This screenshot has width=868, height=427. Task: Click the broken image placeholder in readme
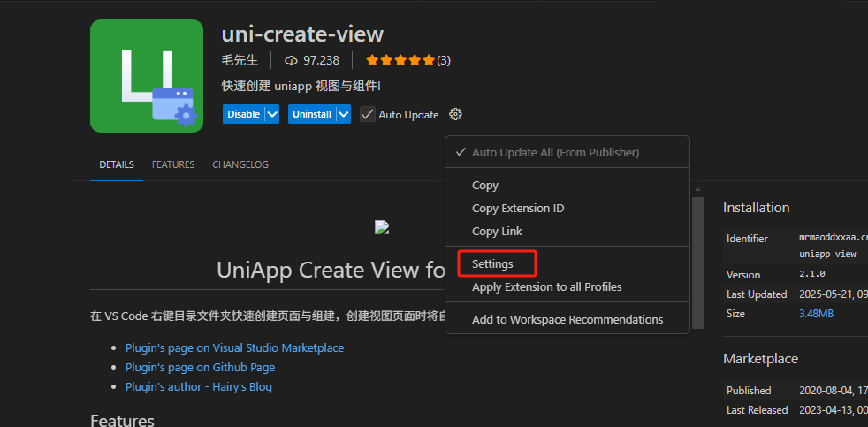pyautogui.click(x=382, y=227)
